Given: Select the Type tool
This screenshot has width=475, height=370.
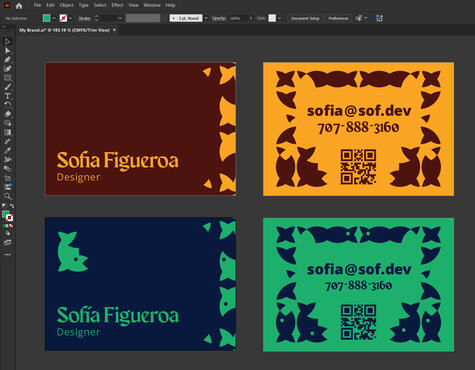Looking at the screenshot, I should pyautogui.click(x=7, y=96).
